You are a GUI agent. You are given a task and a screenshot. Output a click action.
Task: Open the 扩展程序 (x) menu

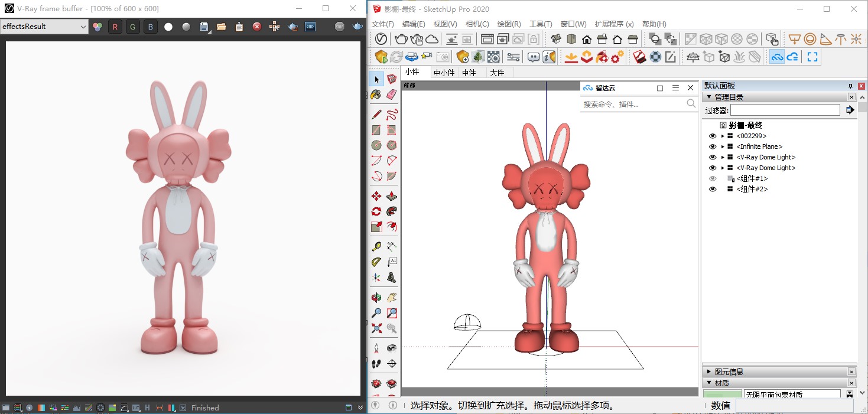[x=614, y=24]
